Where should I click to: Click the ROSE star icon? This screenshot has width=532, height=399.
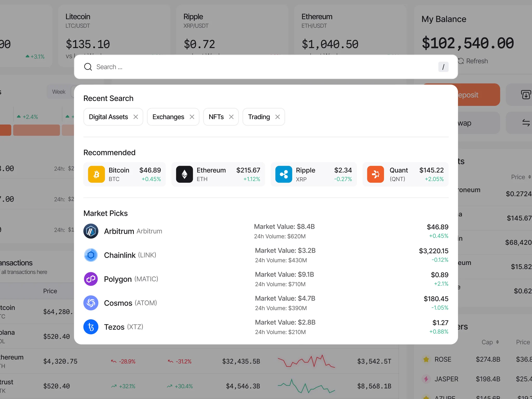426,359
